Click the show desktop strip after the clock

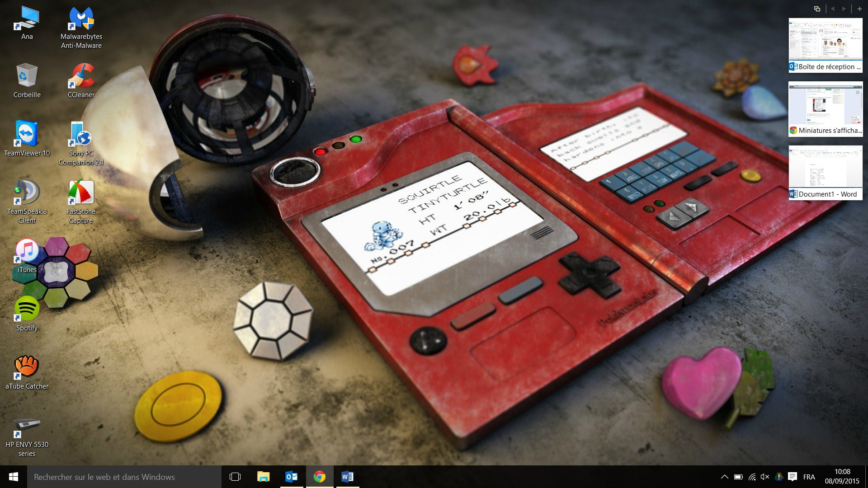[866, 477]
